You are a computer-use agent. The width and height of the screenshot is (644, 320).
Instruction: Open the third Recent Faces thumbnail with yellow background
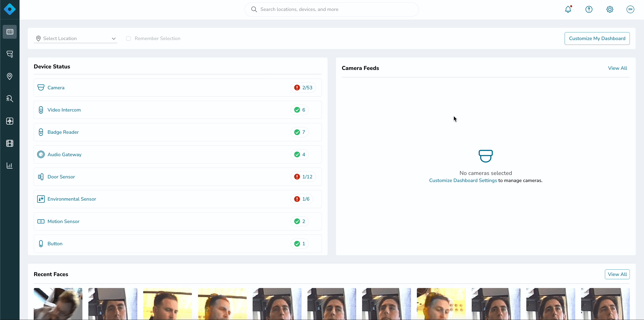coord(168,304)
